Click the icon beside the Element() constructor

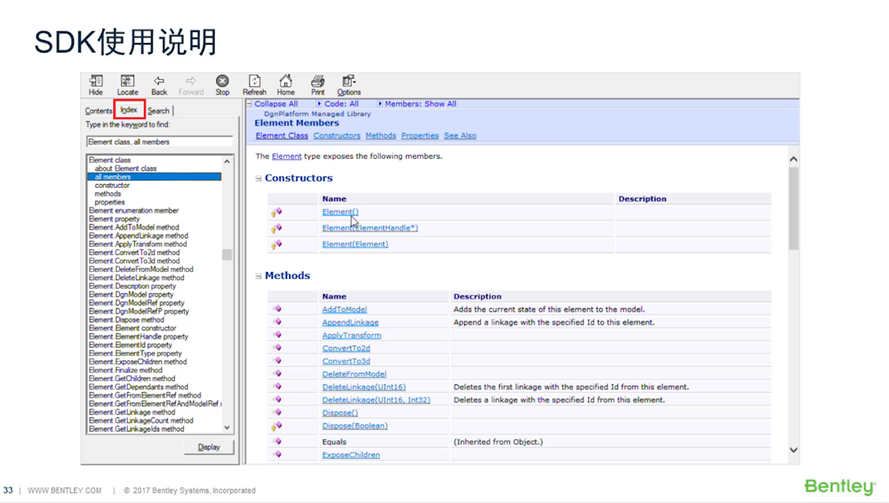[276, 213]
